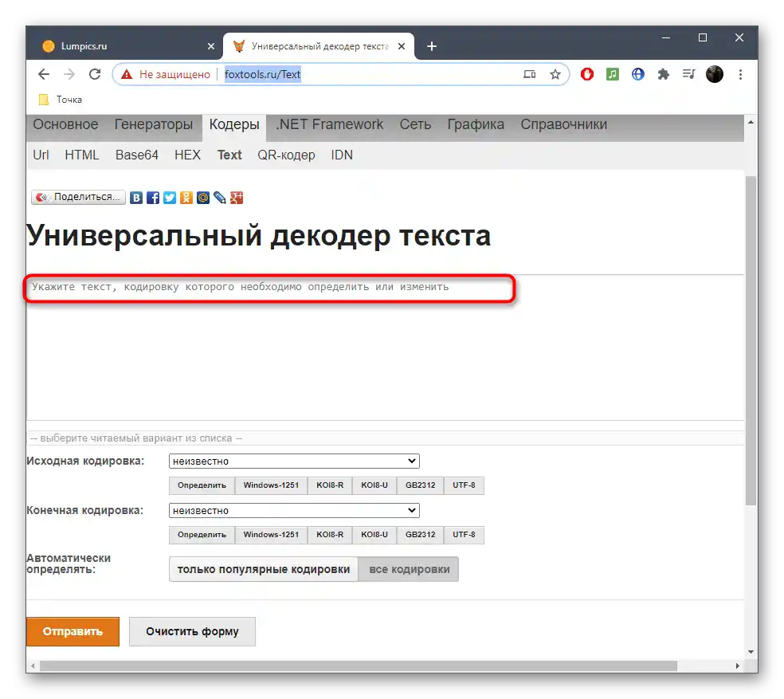
Task: Click the browser forward arrow
Action: (x=69, y=75)
